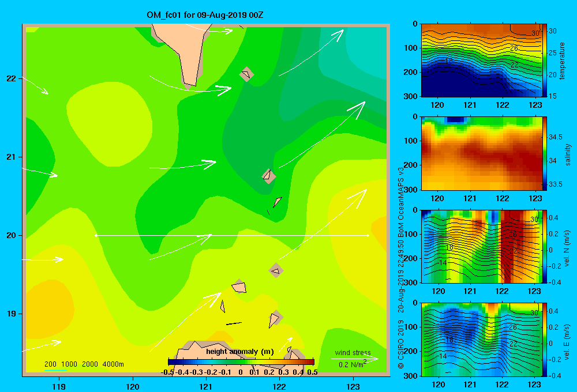Select the vel. E color scale bar
This screenshot has width=577, height=392.
point(545,340)
